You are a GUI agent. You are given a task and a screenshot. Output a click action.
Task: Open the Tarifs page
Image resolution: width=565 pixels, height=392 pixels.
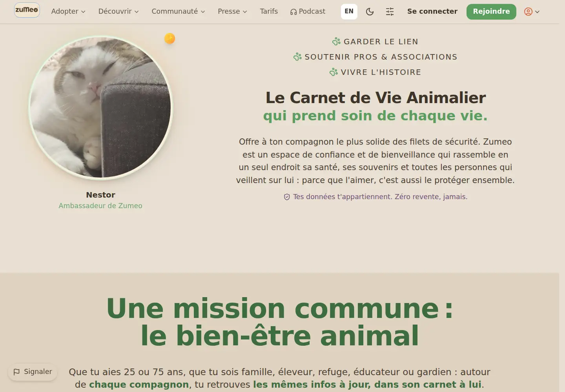[x=269, y=11]
